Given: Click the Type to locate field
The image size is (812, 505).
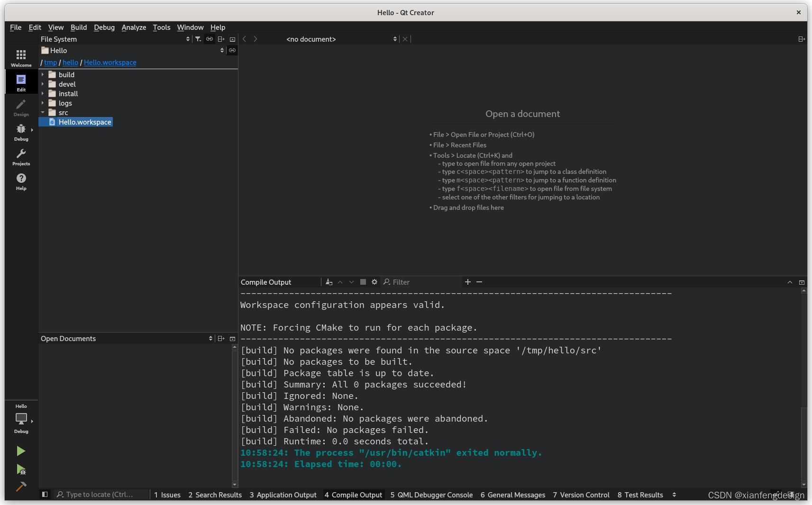Looking at the screenshot, I should [101, 495].
